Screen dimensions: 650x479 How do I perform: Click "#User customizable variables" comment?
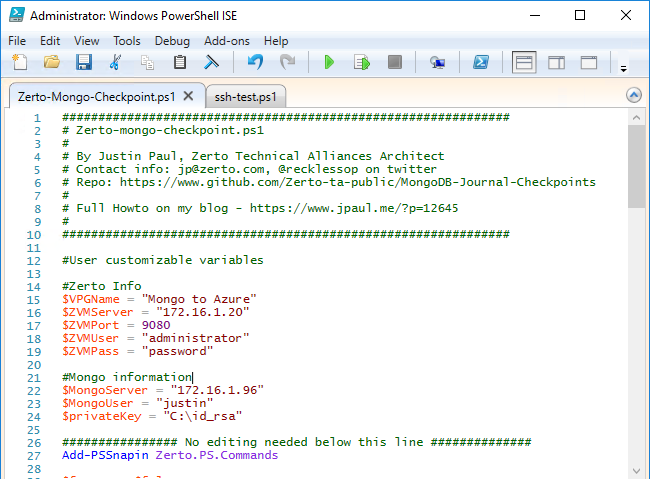pyautogui.click(x=163, y=260)
